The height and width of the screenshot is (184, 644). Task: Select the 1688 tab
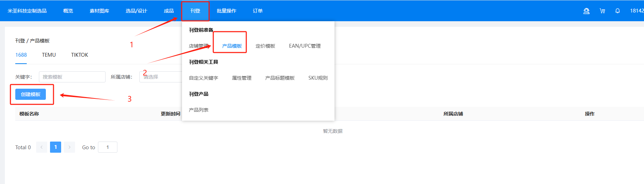click(21, 55)
